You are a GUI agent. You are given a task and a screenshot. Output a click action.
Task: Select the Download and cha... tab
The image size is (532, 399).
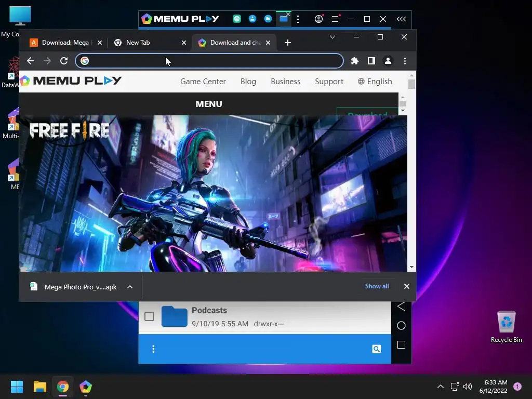pyautogui.click(x=233, y=43)
